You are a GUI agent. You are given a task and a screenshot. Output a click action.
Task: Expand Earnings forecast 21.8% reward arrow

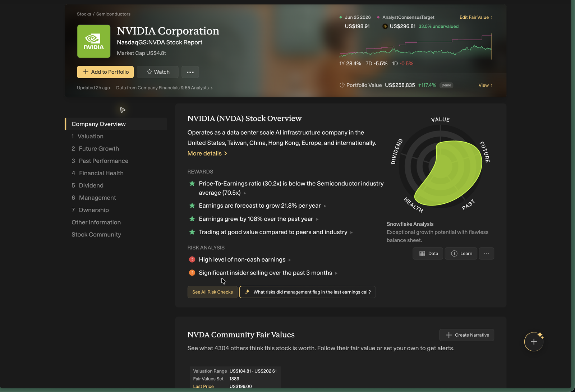coord(325,206)
